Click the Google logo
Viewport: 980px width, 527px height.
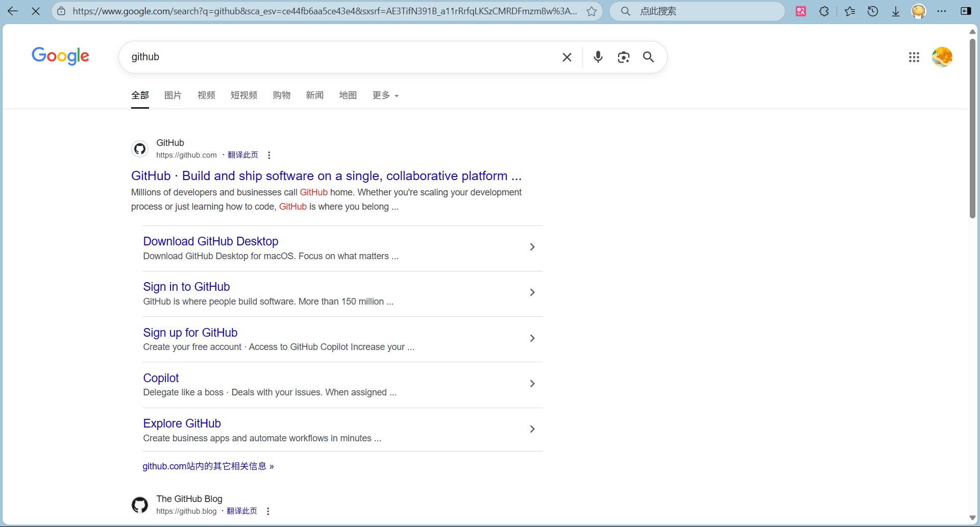click(x=60, y=56)
